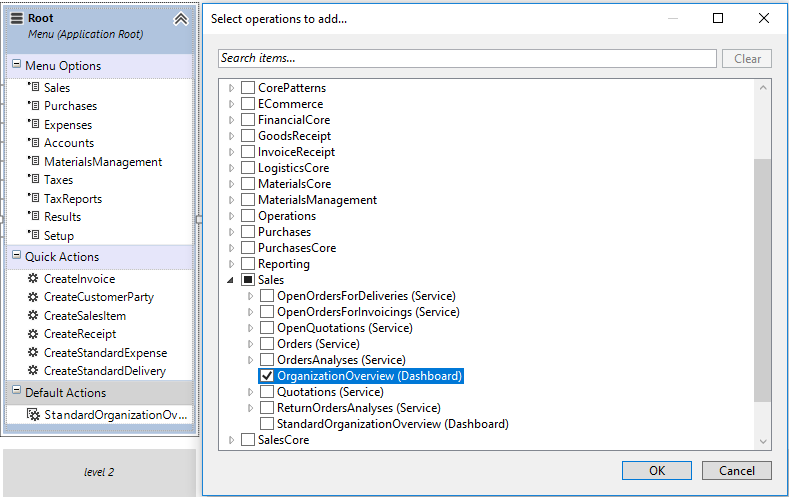Expand the Purchases tree node in dialog
Image resolution: width=789 pixels, height=497 pixels.
click(231, 232)
